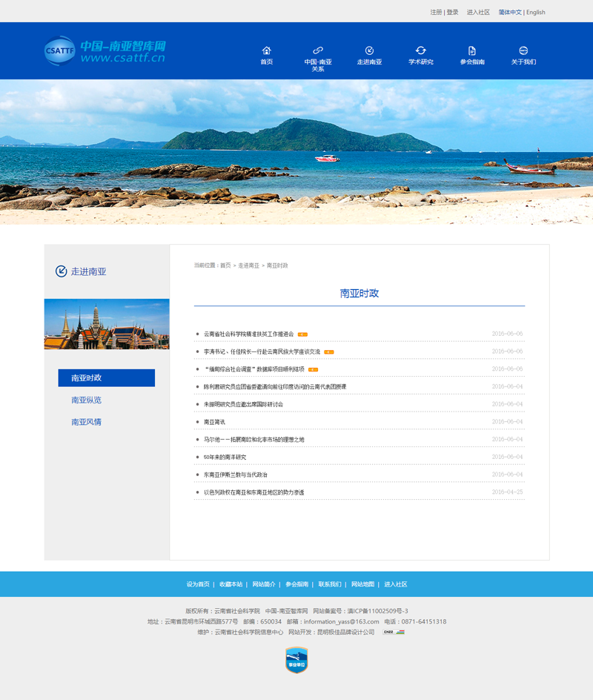Image resolution: width=593 pixels, height=700 pixels.
Task: Open the article starting with 以色列政权
Action: 254,492
